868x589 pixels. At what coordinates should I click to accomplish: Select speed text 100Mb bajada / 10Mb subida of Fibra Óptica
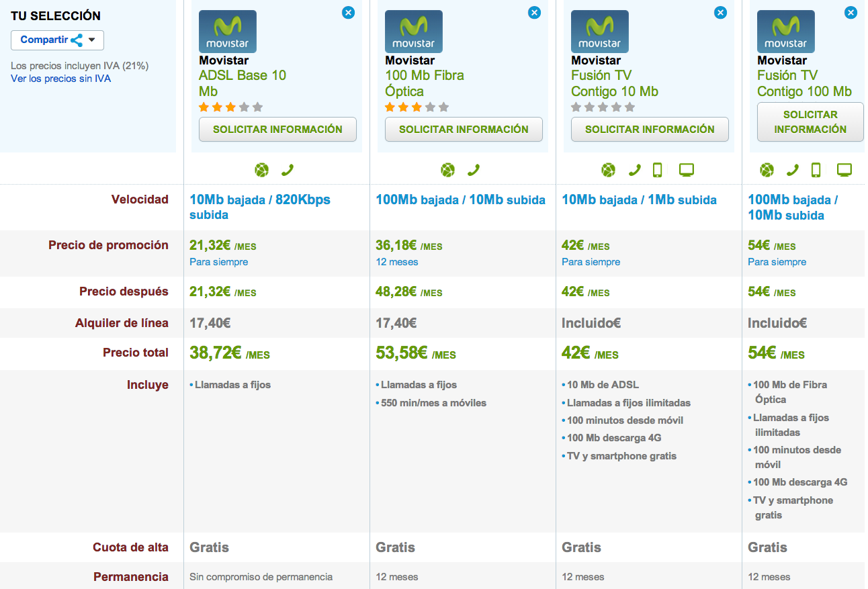(460, 200)
